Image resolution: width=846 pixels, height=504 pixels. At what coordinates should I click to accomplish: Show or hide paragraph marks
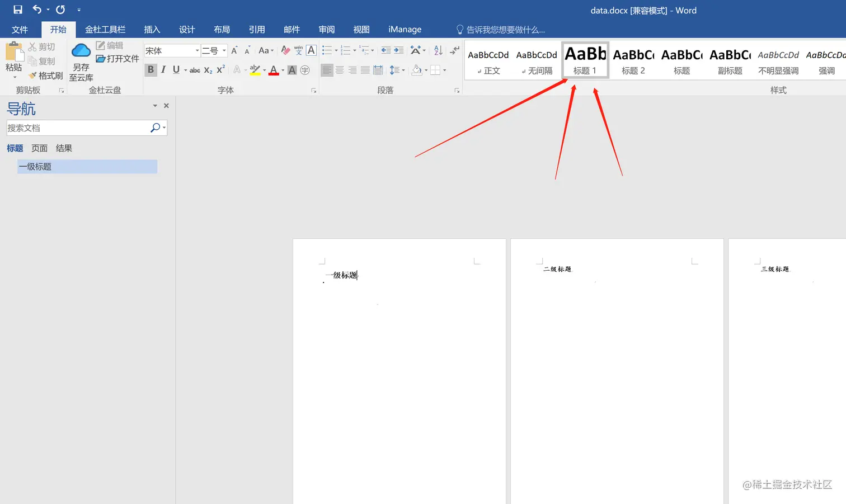[x=454, y=50]
